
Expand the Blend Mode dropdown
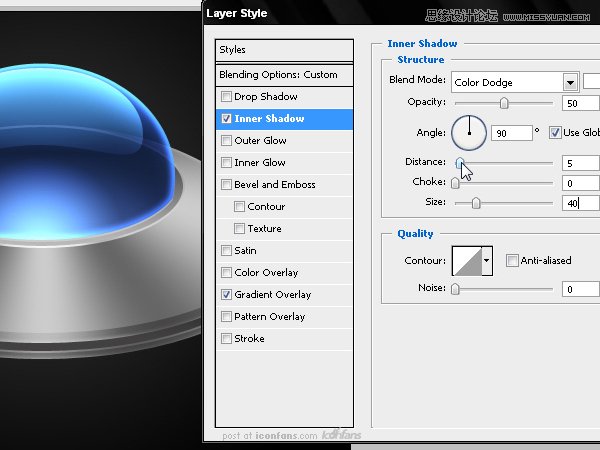tap(570, 82)
